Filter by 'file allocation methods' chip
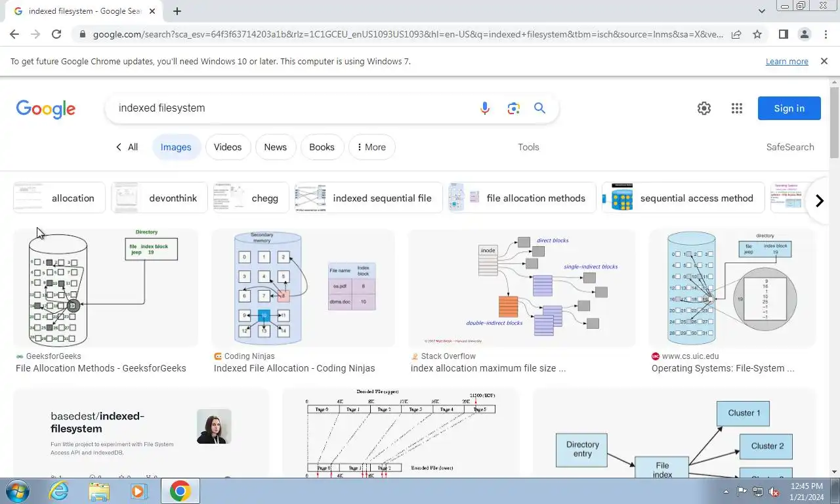 (x=522, y=198)
